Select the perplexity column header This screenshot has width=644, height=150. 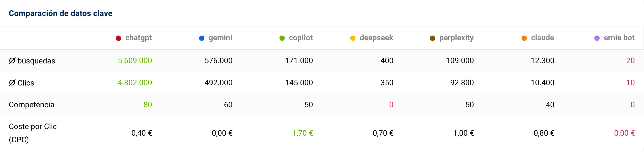(456, 38)
